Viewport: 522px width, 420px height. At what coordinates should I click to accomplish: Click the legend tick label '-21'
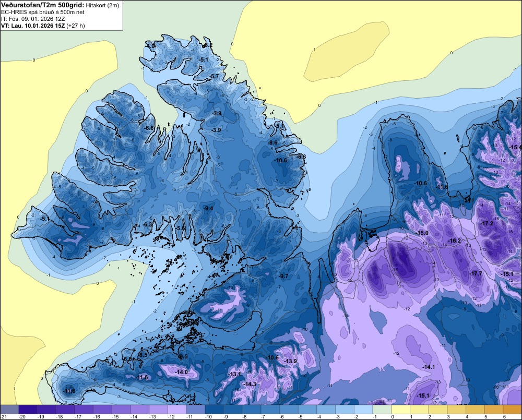(4, 417)
